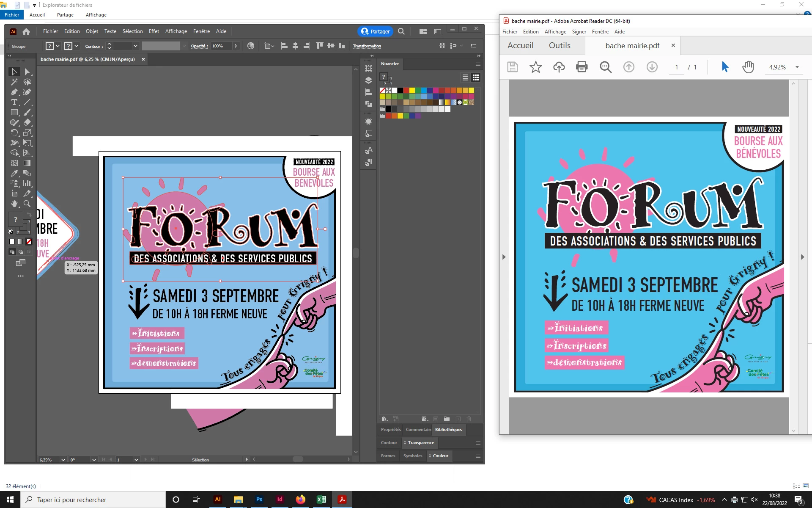
Task: Pick the Eyedropper tool
Action: pyautogui.click(x=14, y=173)
